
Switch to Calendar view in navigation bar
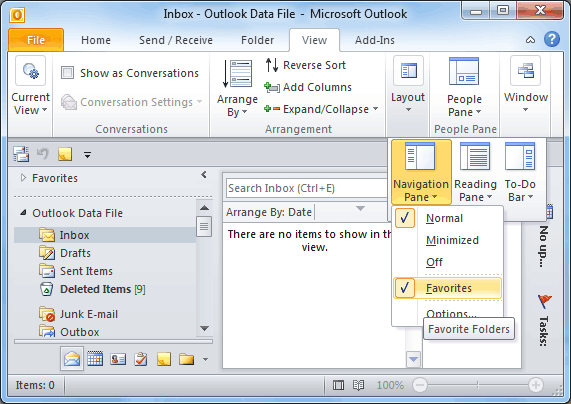coord(95,359)
